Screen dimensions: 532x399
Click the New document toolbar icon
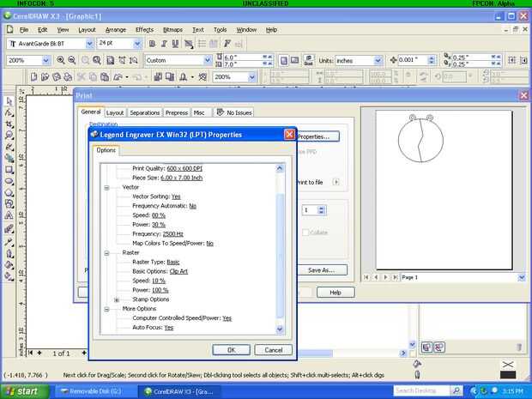(x=33, y=77)
